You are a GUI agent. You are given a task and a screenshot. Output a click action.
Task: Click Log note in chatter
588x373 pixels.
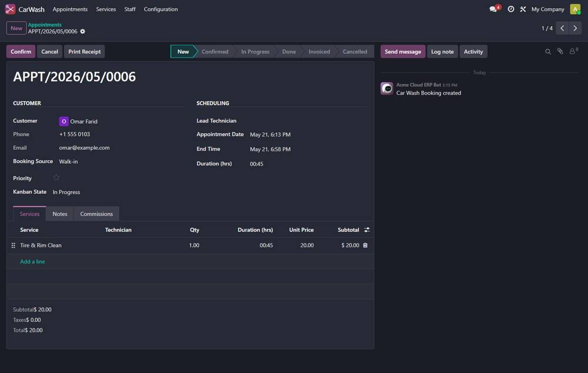pyautogui.click(x=442, y=52)
